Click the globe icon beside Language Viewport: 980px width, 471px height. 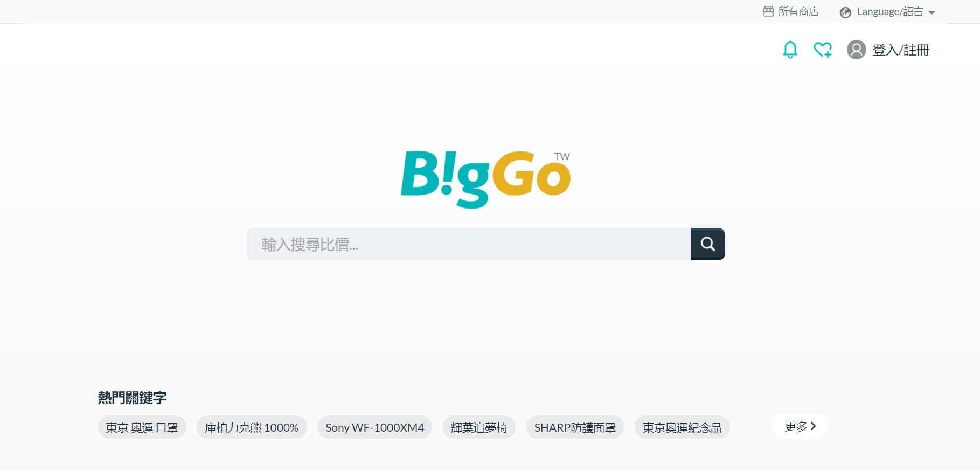845,12
